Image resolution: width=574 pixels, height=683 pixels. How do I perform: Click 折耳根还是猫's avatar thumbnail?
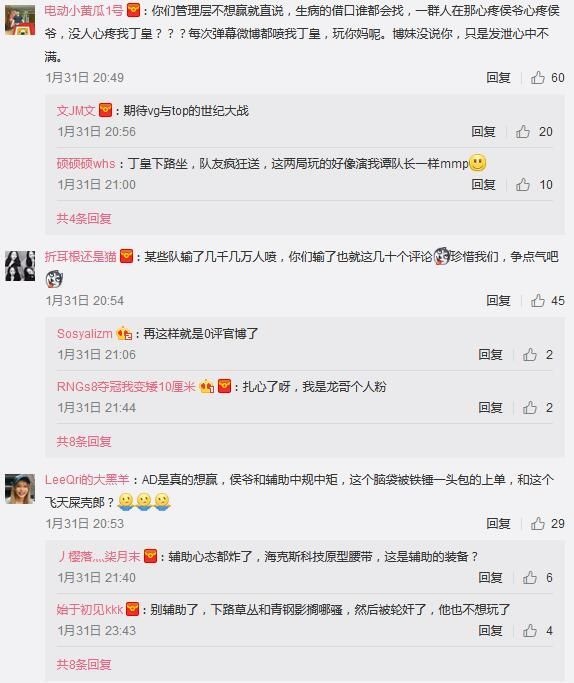click(20, 266)
